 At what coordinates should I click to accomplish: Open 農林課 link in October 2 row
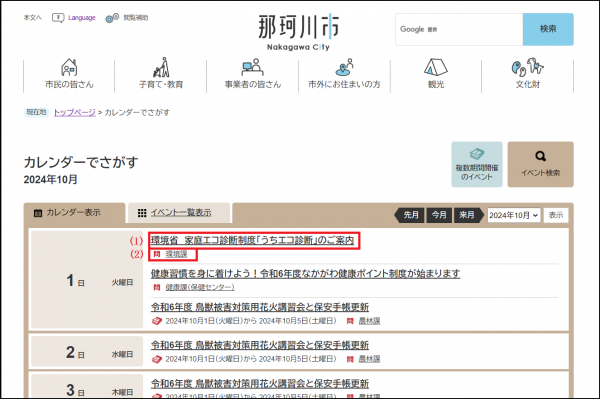[369, 359]
